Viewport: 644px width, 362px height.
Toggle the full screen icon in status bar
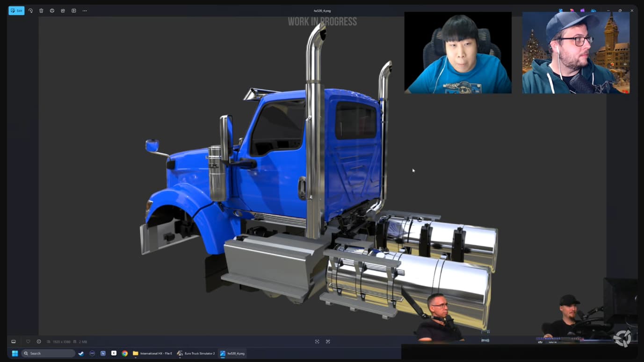328,341
